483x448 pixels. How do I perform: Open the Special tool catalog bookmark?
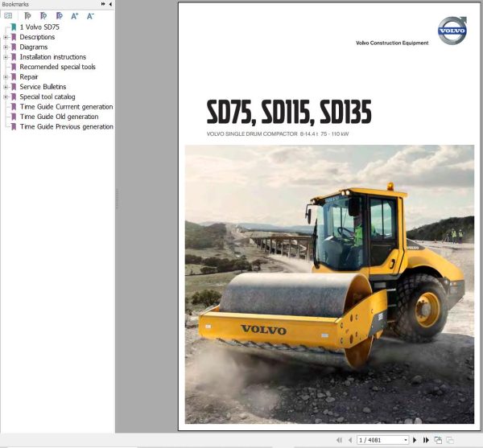tap(47, 97)
